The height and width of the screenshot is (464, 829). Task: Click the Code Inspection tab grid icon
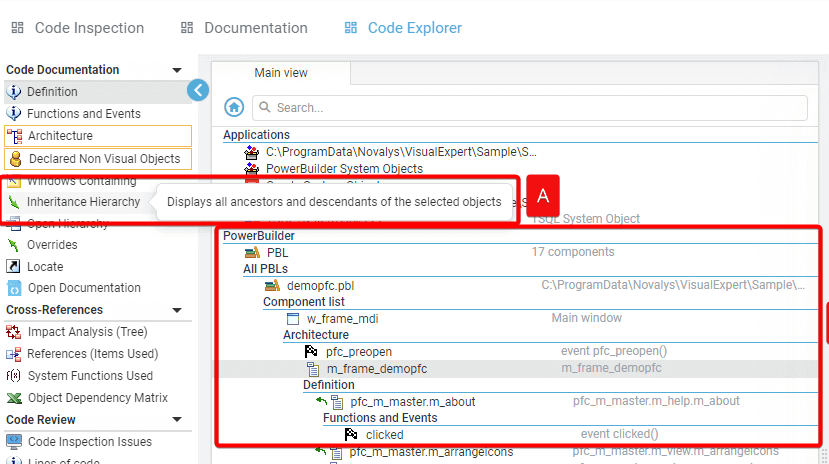click(x=17, y=27)
